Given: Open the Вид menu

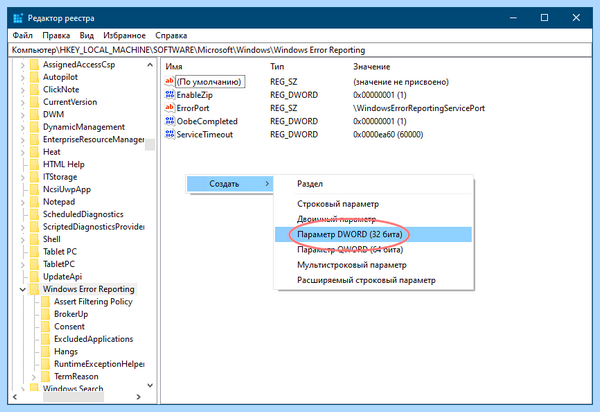Looking at the screenshot, I should (86, 36).
